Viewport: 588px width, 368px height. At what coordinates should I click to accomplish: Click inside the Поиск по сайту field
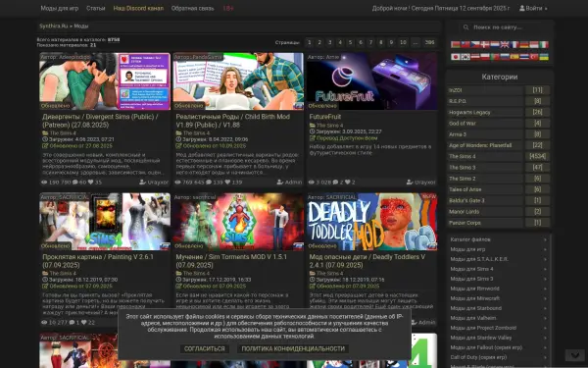tap(501, 27)
